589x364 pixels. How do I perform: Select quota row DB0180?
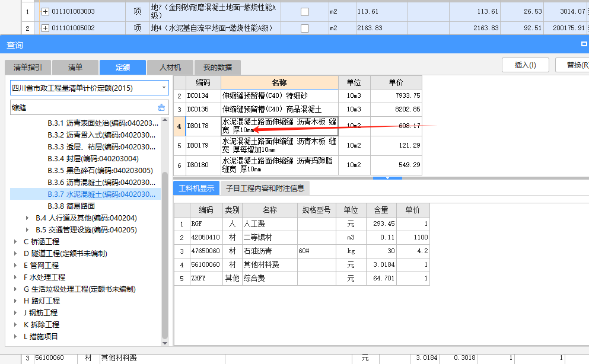298,165
